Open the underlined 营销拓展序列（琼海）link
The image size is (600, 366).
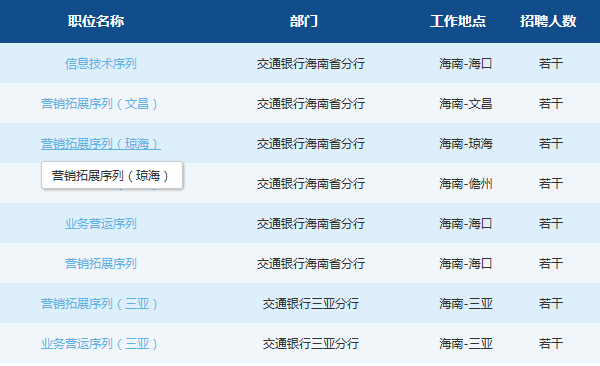click(x=101, y=144)
